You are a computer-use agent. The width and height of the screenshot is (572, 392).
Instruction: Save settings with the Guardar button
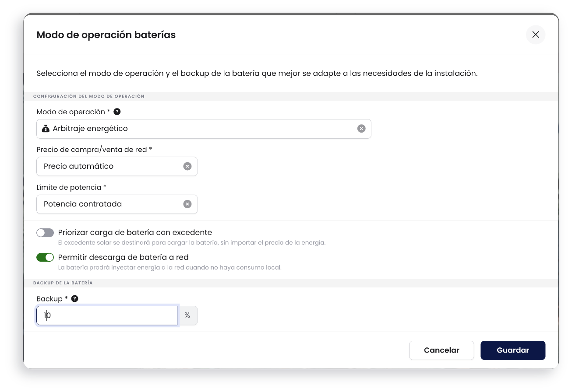(513, 350)
